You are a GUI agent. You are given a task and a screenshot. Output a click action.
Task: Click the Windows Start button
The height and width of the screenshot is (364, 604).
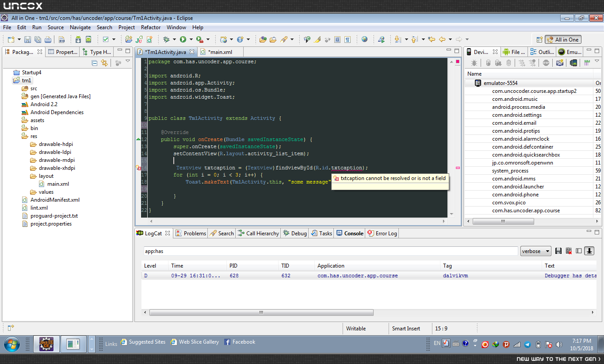12,344
